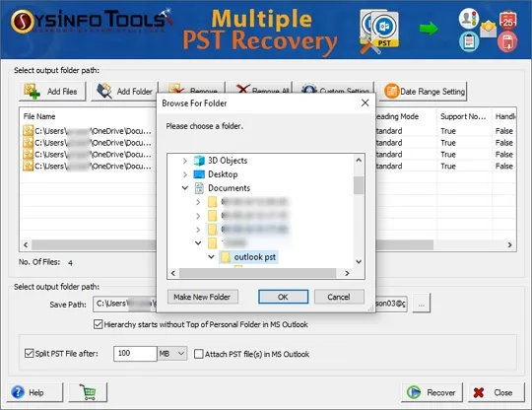532x410 pixels.
Task: Open the MB size unit dropdown
Action: 172,354
